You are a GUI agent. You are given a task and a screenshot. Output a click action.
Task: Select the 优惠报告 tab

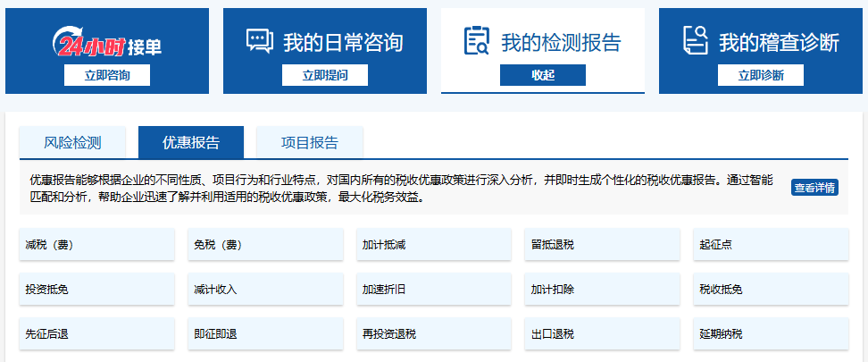click(190, 142)
